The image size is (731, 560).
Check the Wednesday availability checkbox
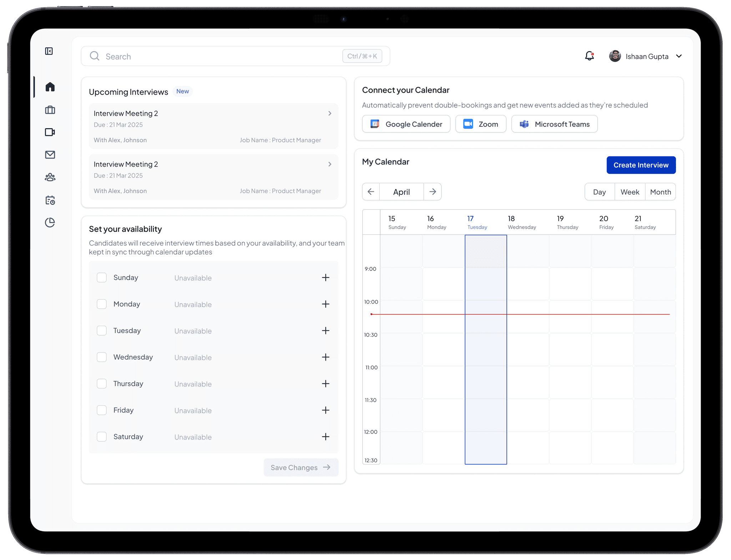(x=102, y=357)
